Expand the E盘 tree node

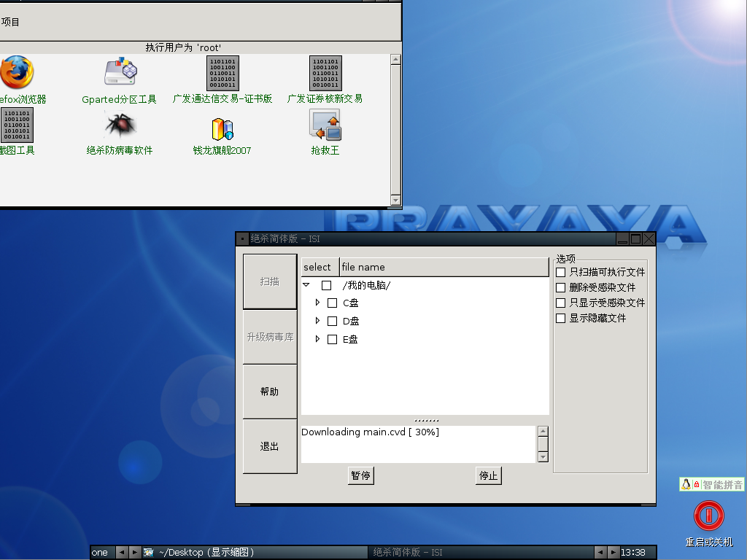317,338
